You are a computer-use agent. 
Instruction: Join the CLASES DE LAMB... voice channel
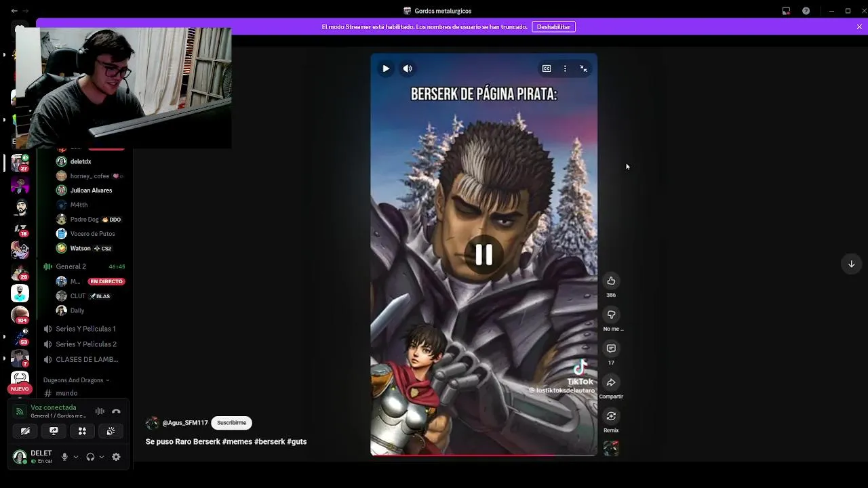pyautogui.click(x=84, y=360)
